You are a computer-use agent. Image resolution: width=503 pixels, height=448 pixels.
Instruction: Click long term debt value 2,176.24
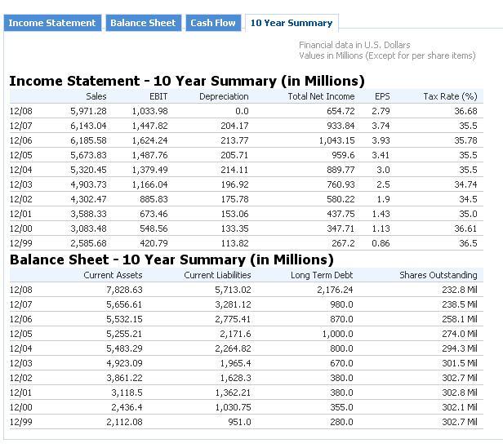[x=335, y=290]
